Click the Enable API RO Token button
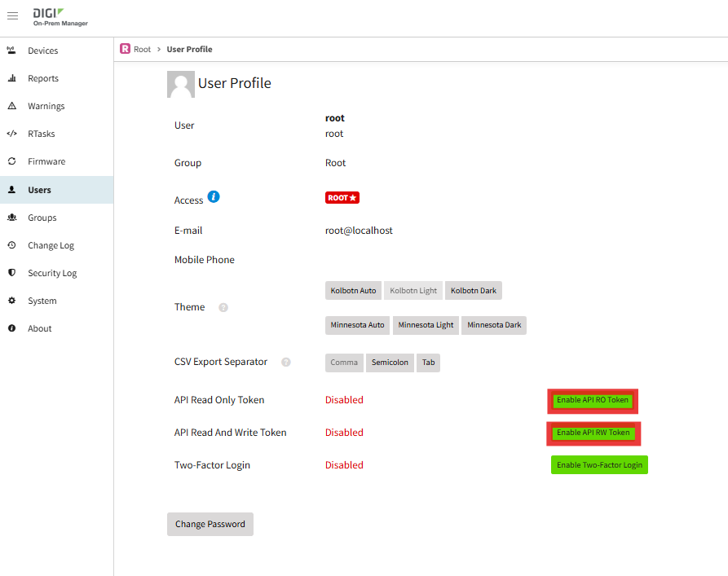Image resolution: width=728 pixels, height=576 pixels. (x=593, y=400)
